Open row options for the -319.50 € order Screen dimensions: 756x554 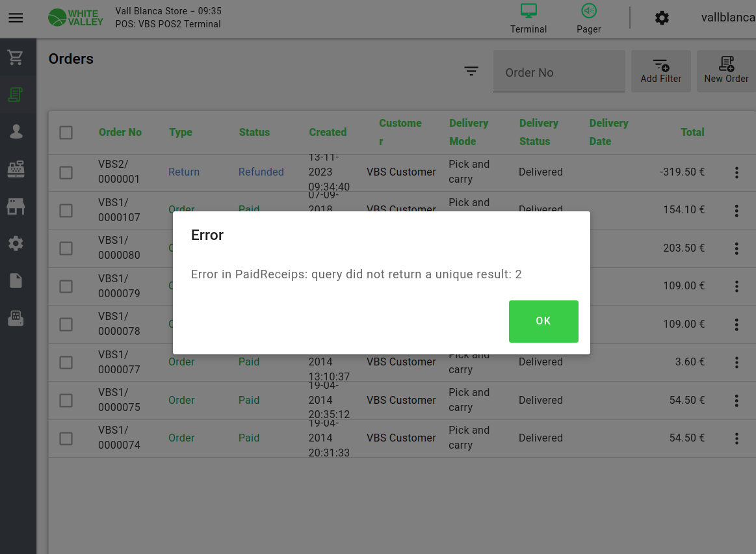pos(736,172)
